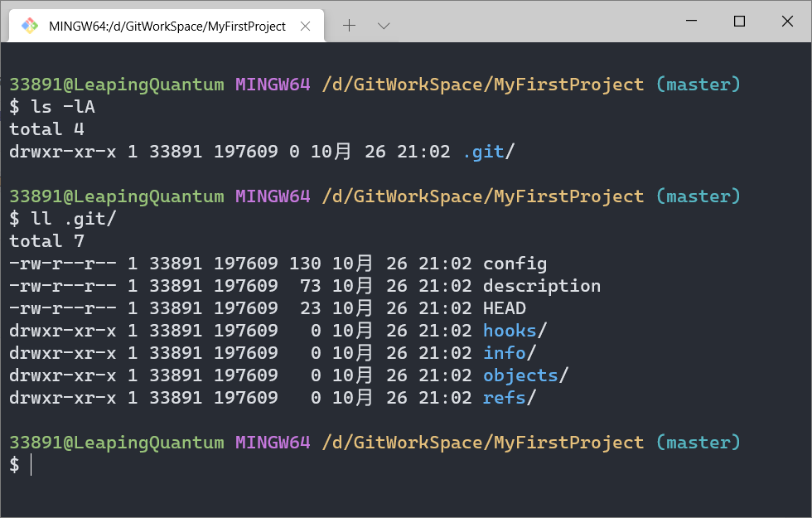
Task: Click the Git Bash icon on the tab
Action: 30,26
